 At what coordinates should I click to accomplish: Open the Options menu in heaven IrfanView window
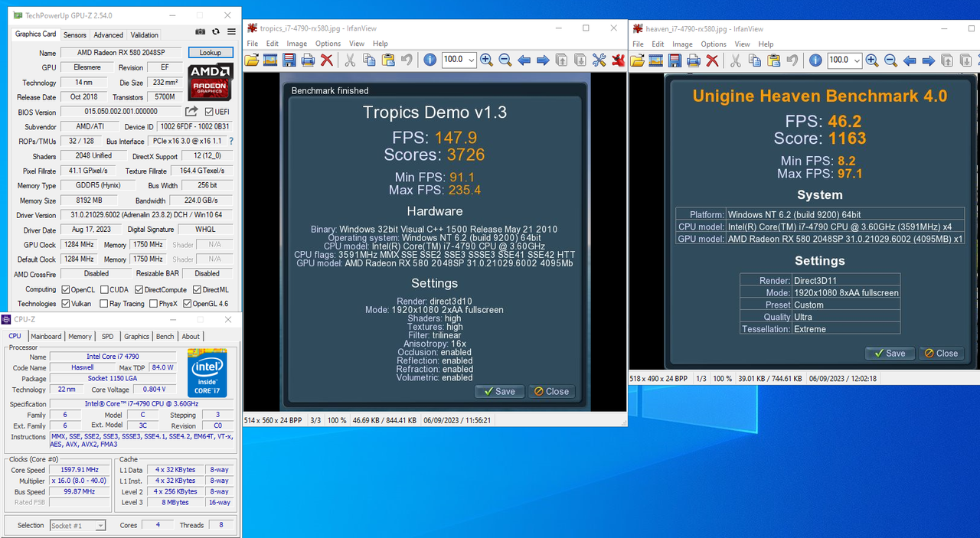coord(714,44)
